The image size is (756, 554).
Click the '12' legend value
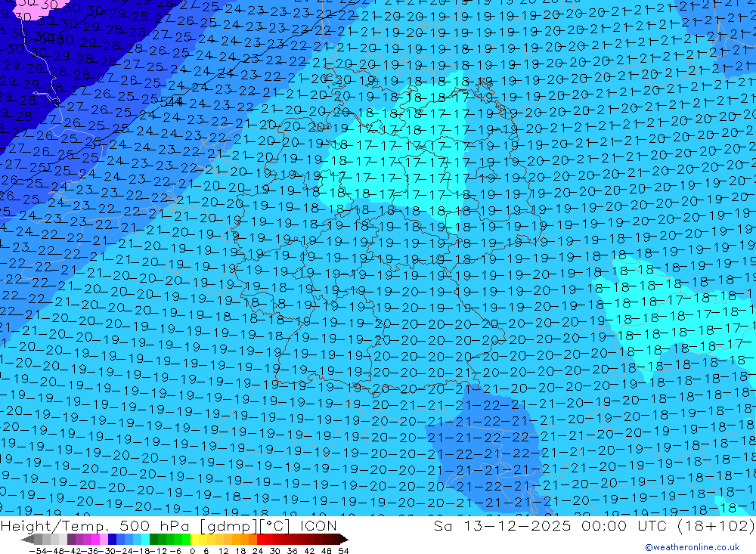223,551
